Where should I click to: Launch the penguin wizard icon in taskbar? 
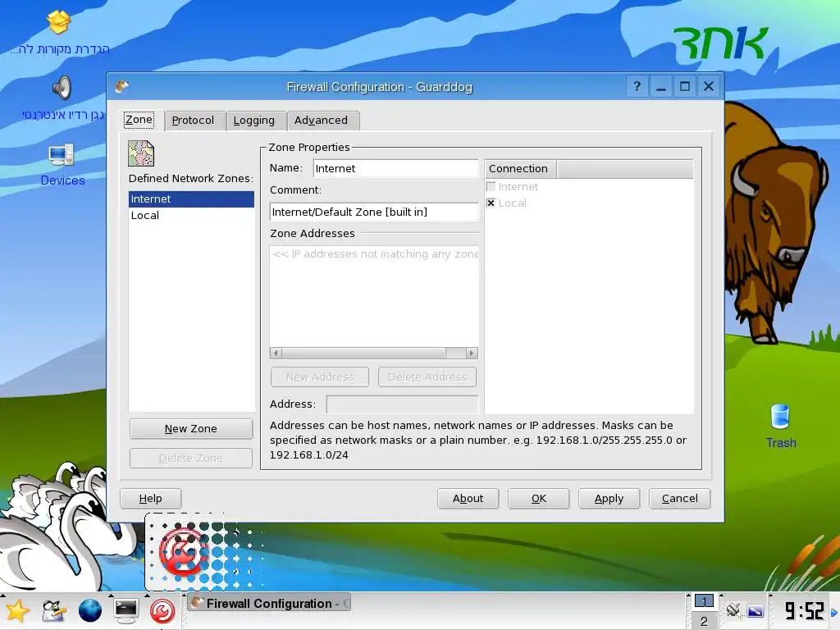click(53, 610)
